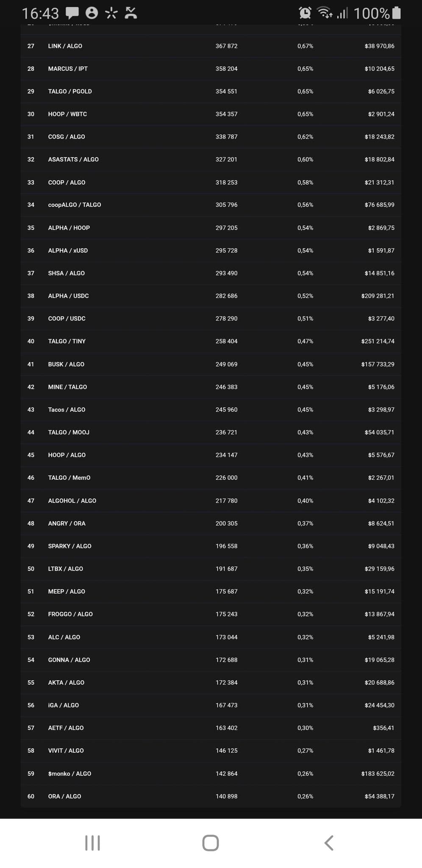Image resolution: width=422 pixels, height=868 pixels.
Task: Tap the message notification icon in status bar
Action: click(72, 13)
